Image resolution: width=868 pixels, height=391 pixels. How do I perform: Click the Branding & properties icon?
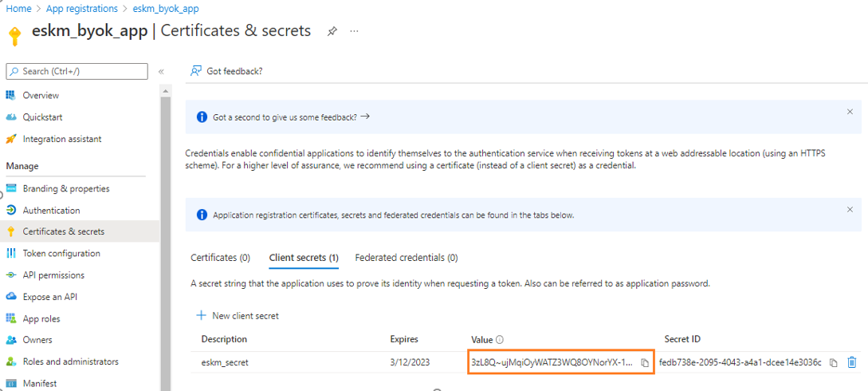tap(10, 188)
